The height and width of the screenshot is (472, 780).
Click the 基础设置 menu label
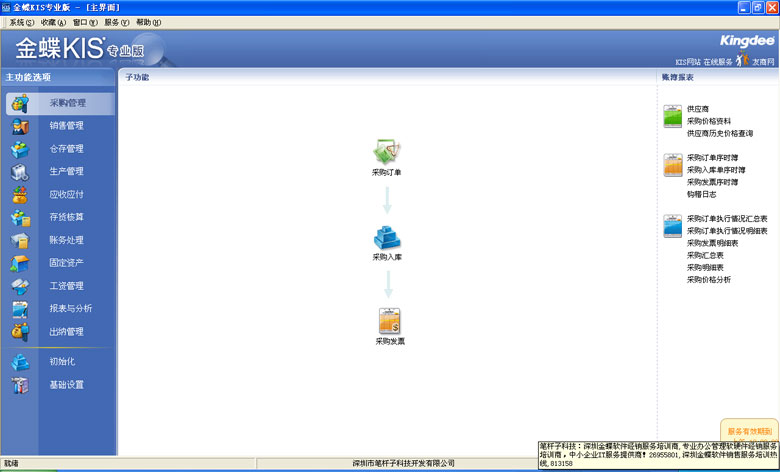(67, 384)
